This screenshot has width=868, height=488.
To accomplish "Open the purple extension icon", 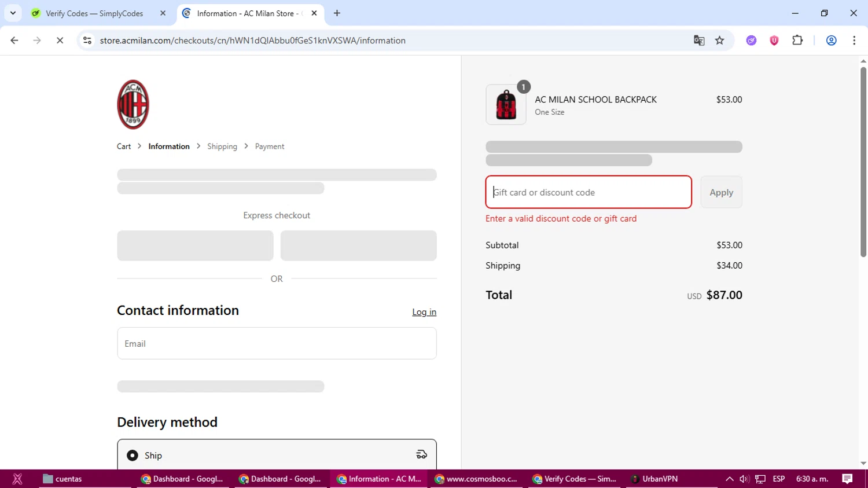I will click(x=751, y=41).
